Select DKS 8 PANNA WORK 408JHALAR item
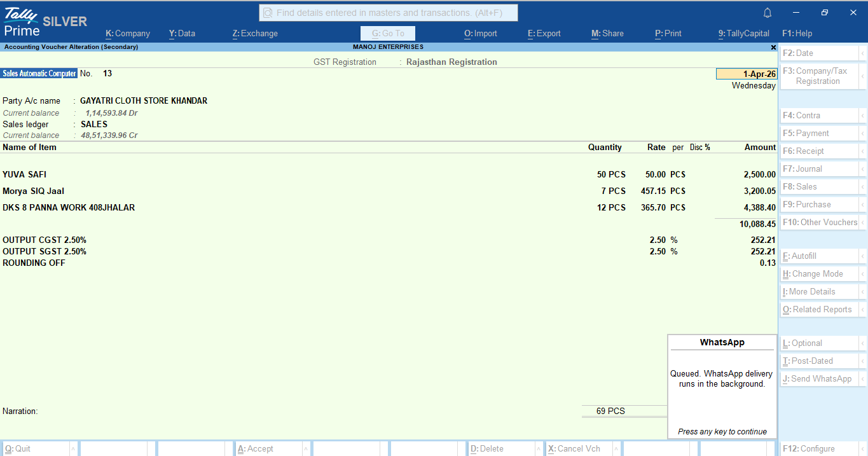868x456 pixels. tap(69, 207)
